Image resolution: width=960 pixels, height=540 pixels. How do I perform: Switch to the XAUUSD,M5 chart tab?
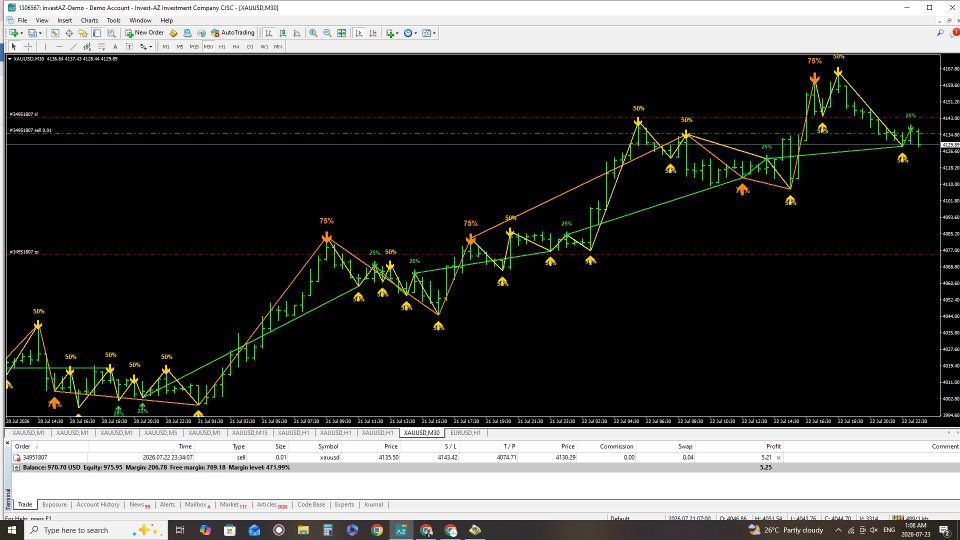click(x=160, y=433)
